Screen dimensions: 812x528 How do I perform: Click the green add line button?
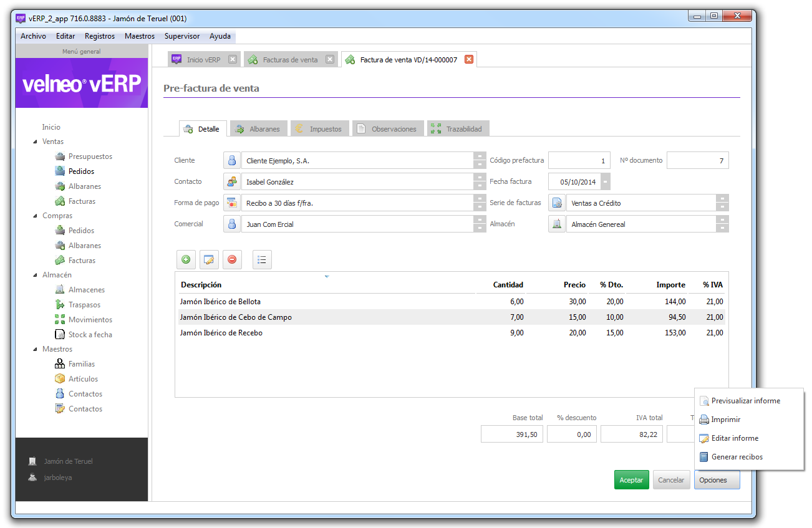click(186, 259)
